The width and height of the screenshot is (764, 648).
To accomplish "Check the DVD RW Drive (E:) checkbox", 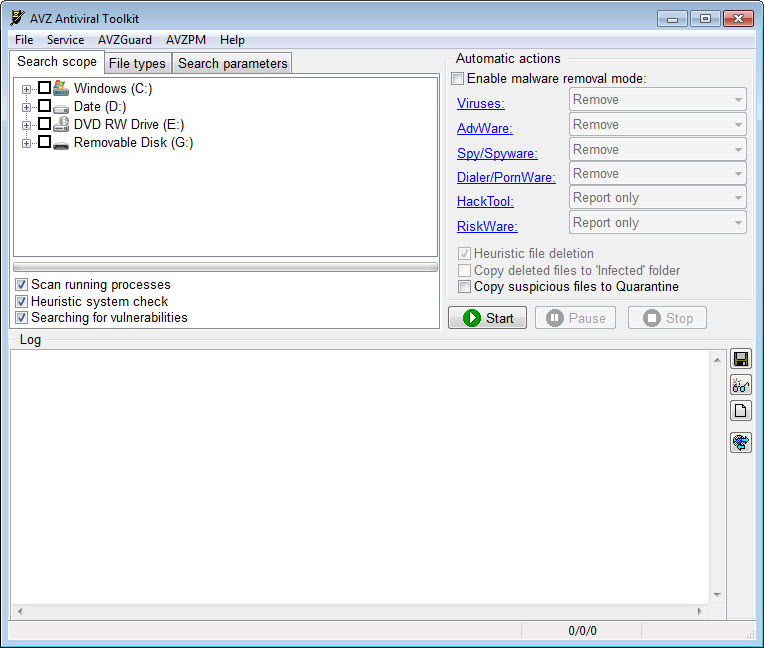I will pos(44,124).
